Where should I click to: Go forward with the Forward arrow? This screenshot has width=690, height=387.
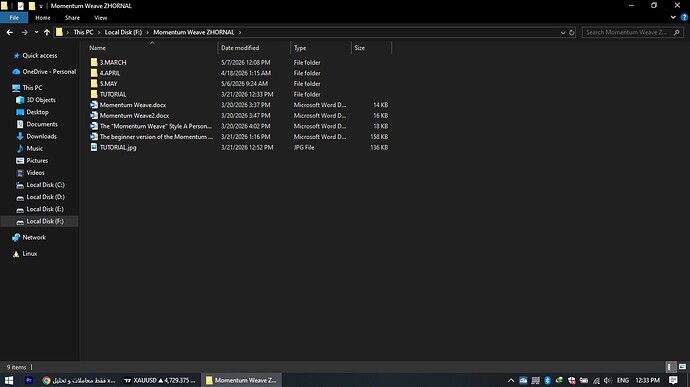(25, 32)
